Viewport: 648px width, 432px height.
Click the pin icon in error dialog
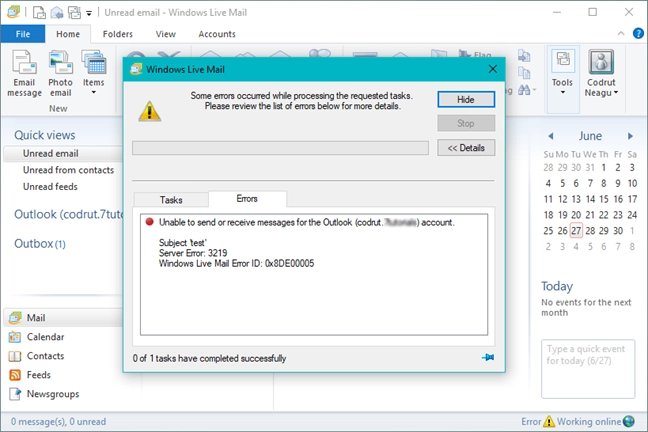tap(488, 357)
